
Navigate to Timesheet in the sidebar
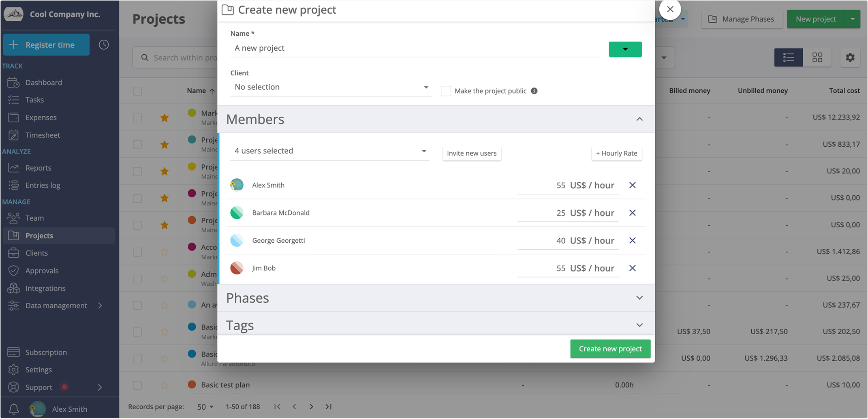[x=43, y=135]
